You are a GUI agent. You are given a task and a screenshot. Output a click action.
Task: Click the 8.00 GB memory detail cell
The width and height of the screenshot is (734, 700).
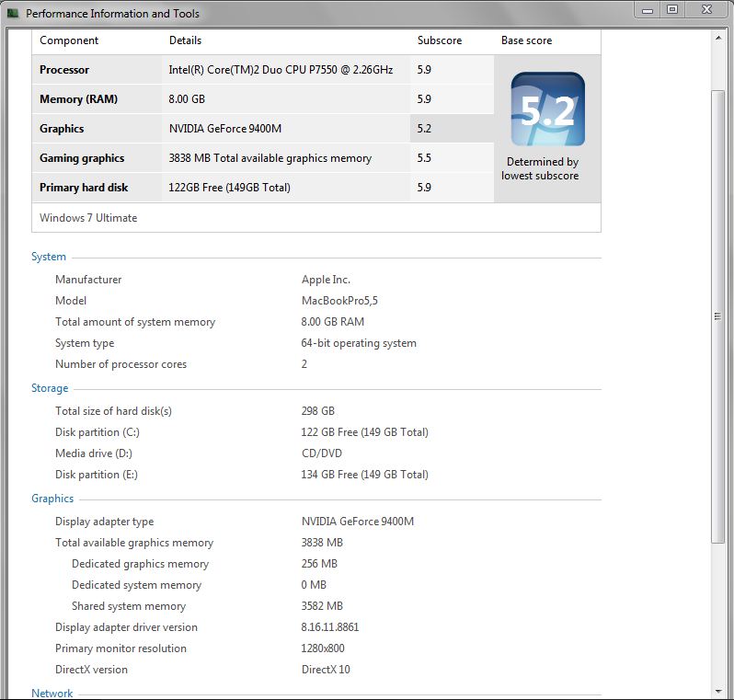click(187, 99)
